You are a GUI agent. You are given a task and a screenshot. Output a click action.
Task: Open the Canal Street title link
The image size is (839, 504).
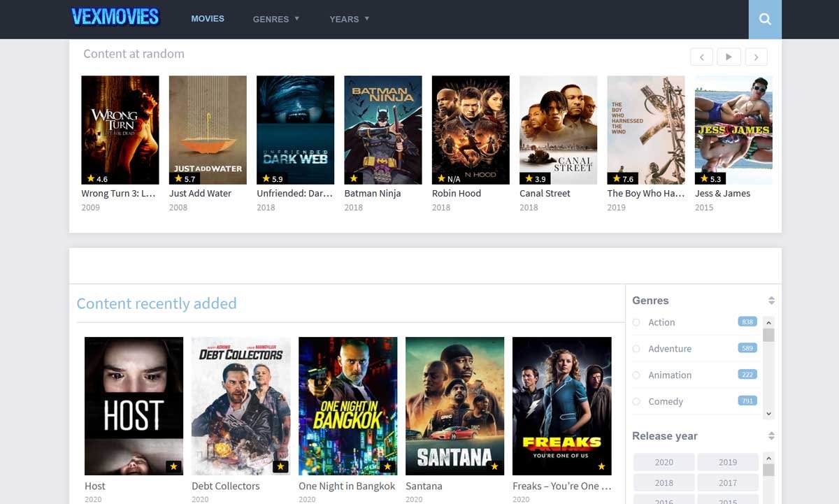[545, 193]
